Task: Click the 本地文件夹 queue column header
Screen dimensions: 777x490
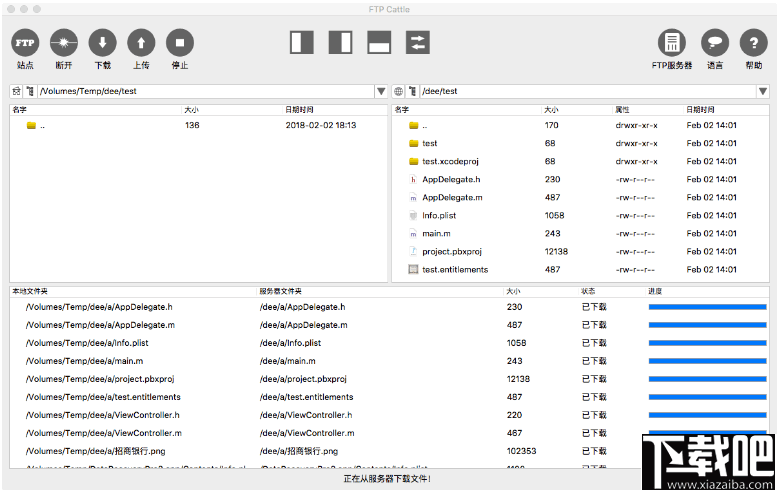Action: coord(133,291)
